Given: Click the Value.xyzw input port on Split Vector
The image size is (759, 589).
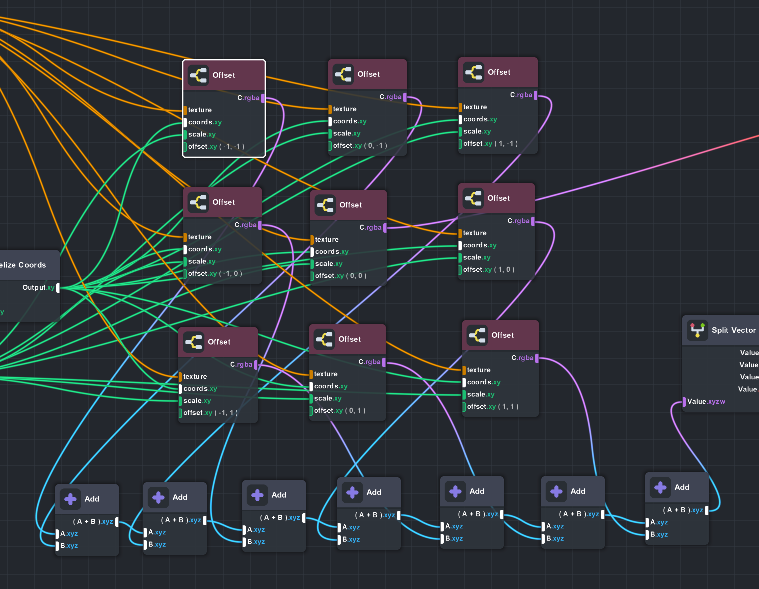Looking at the screenshot, I should 684,402.
